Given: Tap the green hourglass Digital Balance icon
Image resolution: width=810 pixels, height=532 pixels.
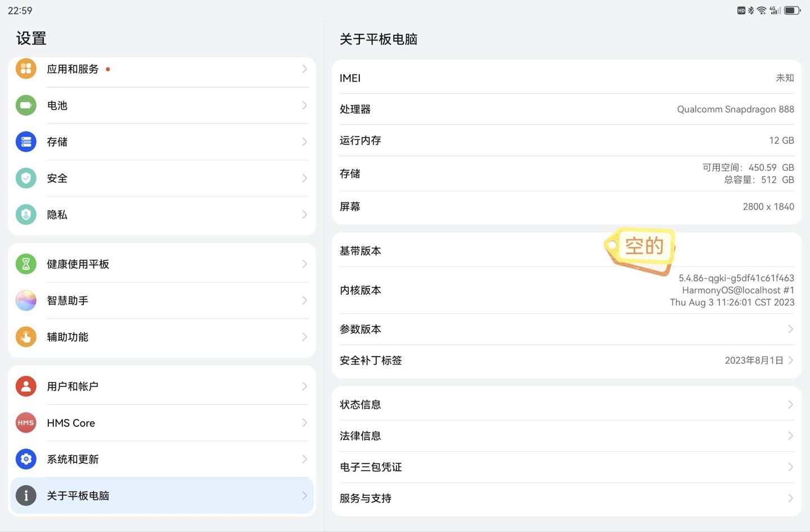Looking at the screenshot, I should [26, 264].
